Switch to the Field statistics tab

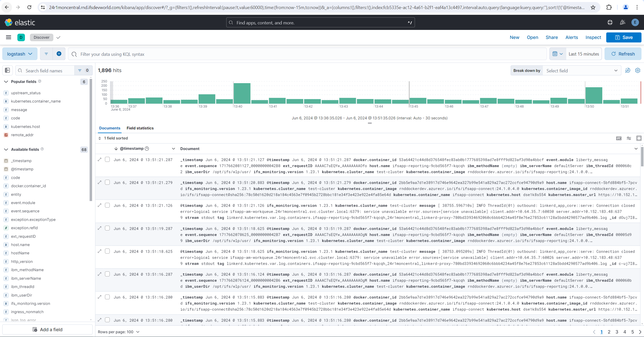click(140, 128)
